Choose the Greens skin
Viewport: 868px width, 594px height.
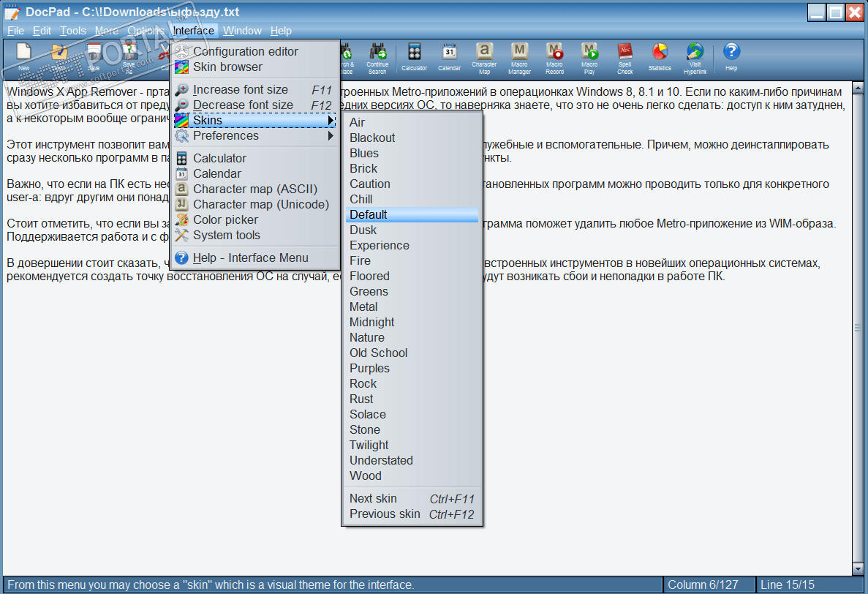tap(412, 291)
